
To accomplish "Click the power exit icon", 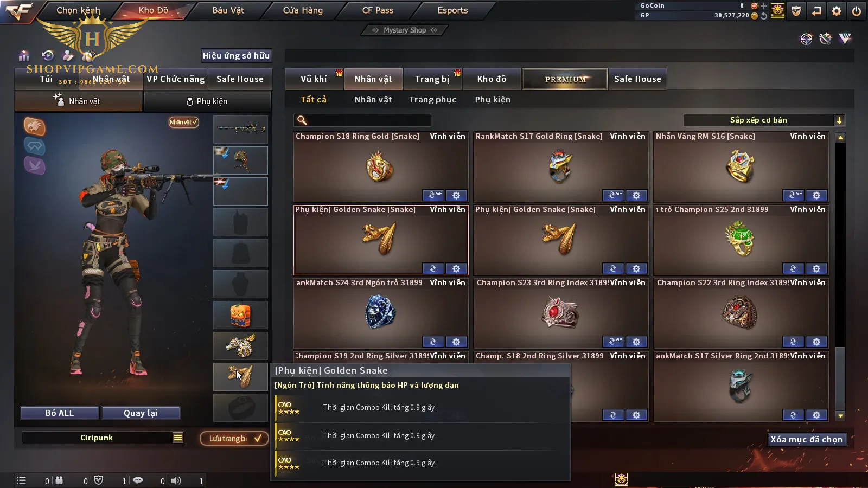I will [857, 11].
